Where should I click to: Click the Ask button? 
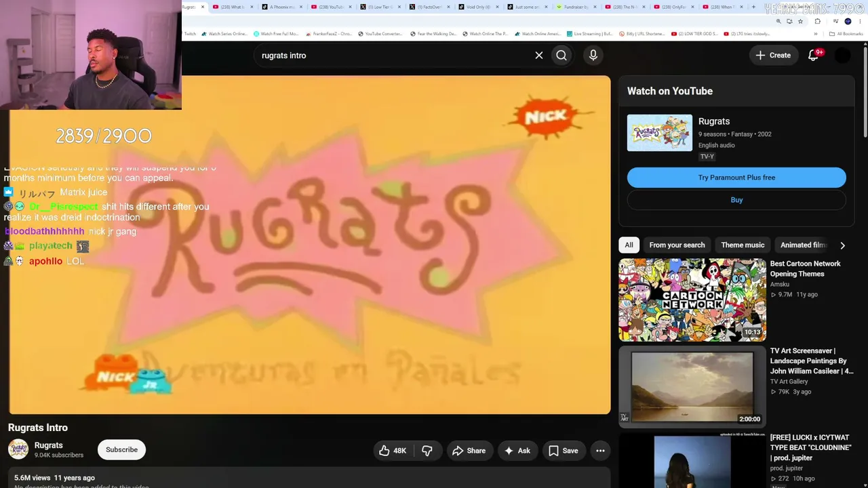(x=517, y=451)
